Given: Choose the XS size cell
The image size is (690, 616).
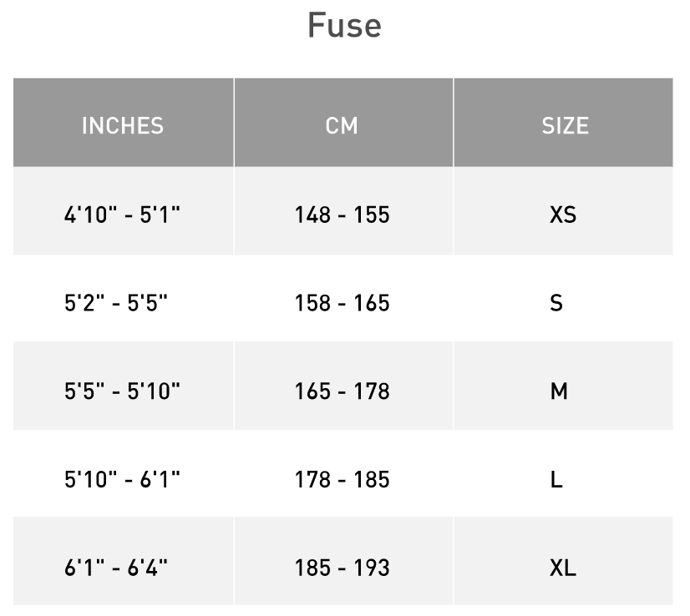Looking at the screenshot, I should click(x=563, y=215).
